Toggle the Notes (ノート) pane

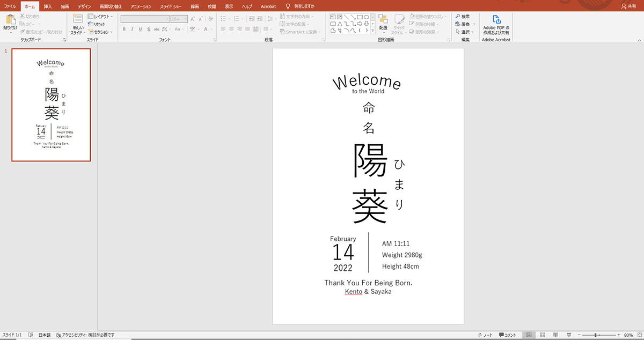pyautogui.click(x=485, y=335)
